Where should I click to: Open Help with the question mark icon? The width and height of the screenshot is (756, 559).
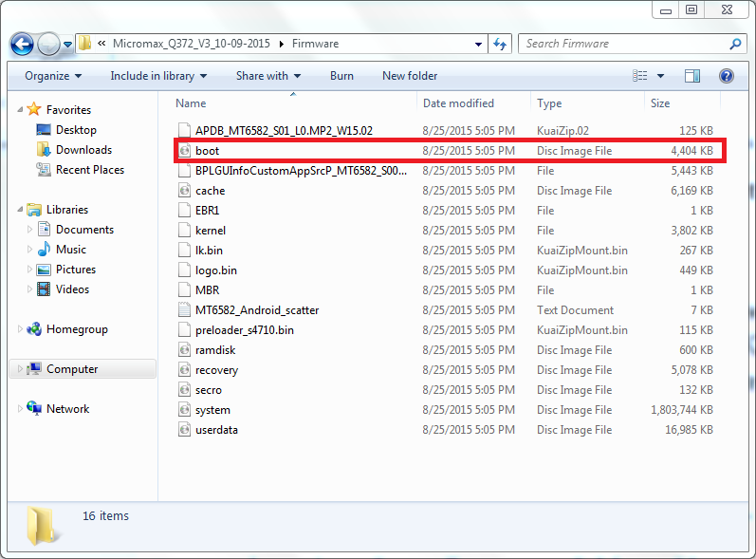(726, 76)
